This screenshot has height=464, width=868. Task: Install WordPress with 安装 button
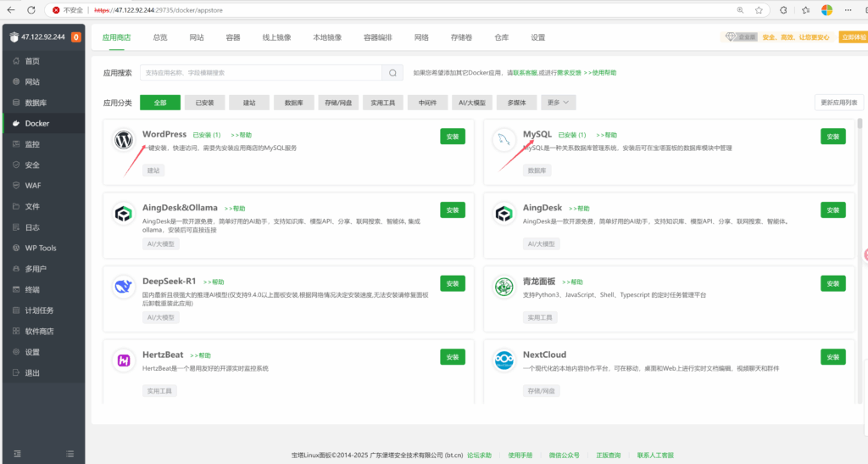click(x=453, y=137)
